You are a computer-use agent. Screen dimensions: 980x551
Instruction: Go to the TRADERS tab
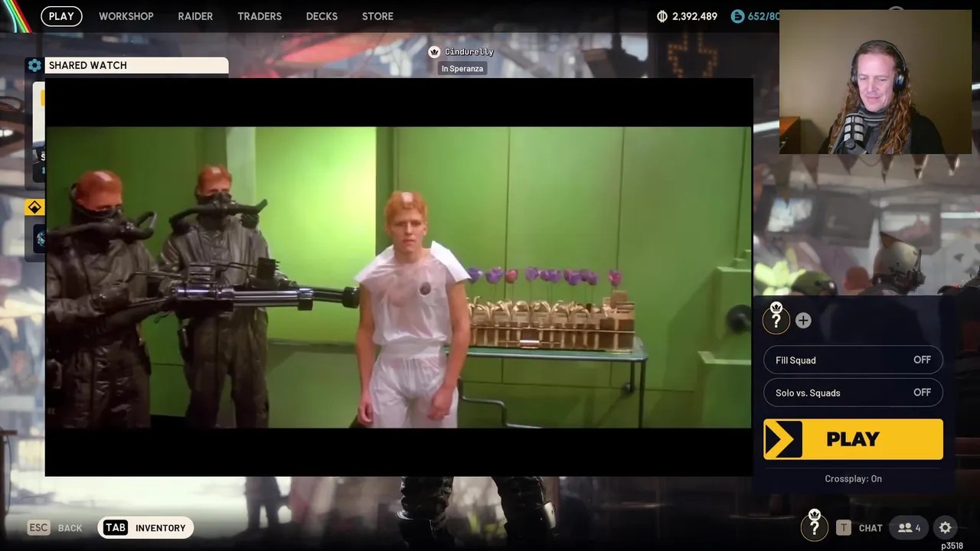point(260,16)
